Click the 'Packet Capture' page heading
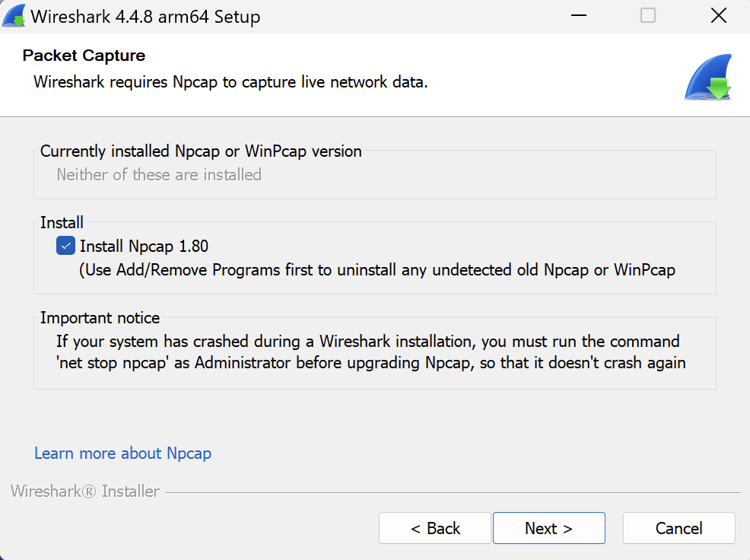The width and height of the screenshot is (750, 560). pyautogui.click(x=84, y=56)
